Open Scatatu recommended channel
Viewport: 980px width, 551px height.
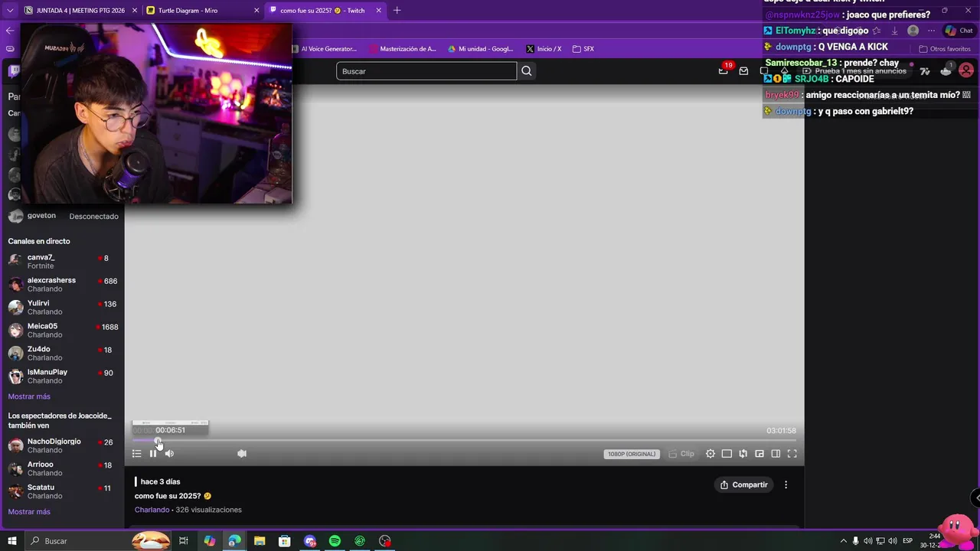coord(63,491)
